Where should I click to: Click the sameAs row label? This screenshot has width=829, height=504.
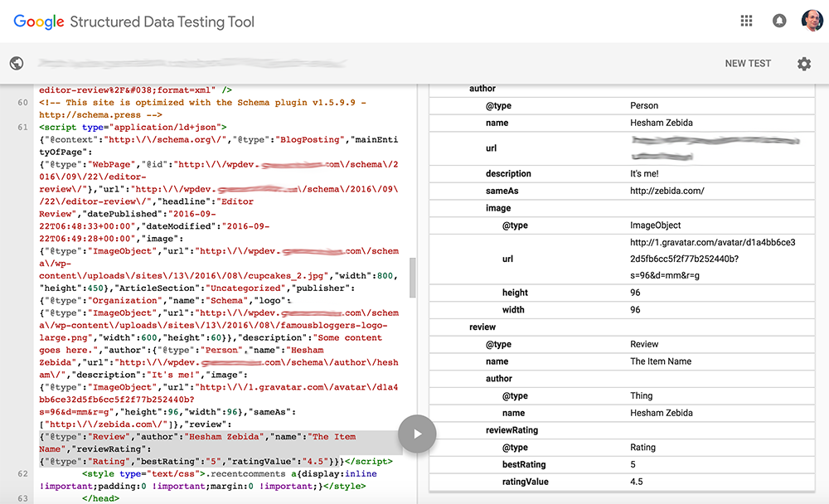pyautogui.click(x=502, y=191)
